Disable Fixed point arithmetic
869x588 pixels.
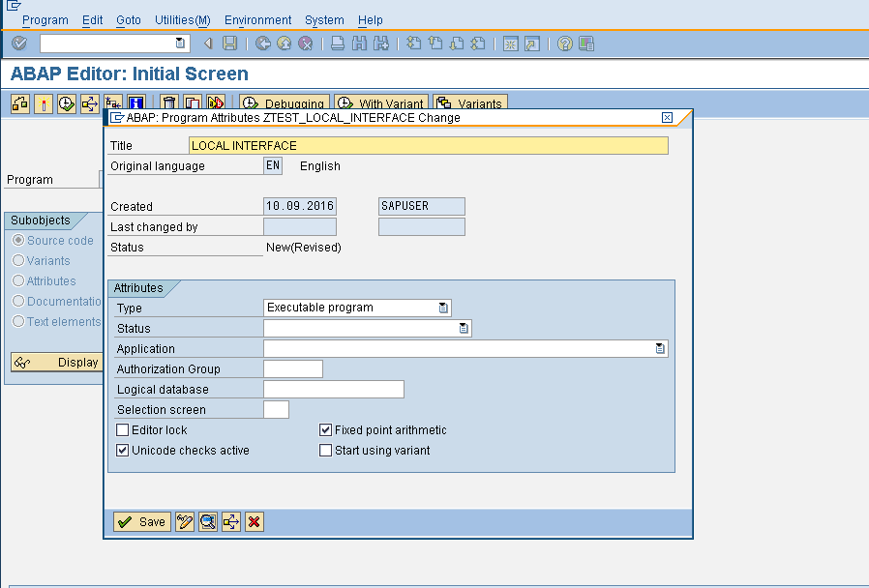pyautogui.click(x=324, y=429)
